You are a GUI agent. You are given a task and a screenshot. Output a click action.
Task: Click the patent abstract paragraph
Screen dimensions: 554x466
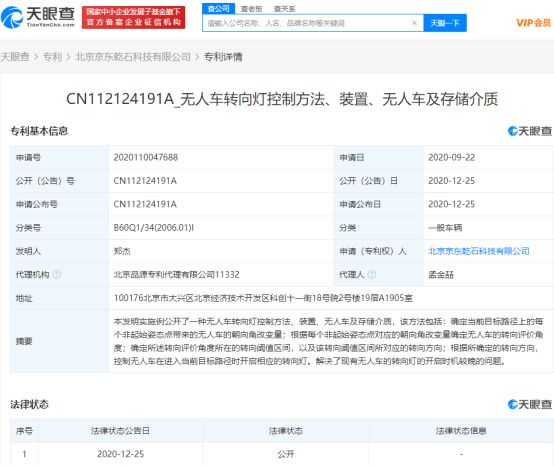pos(329,341)
